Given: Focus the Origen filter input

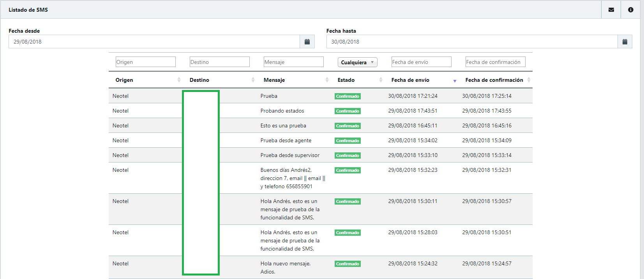Looking at the screenshot, I should (x=145, y=62).
